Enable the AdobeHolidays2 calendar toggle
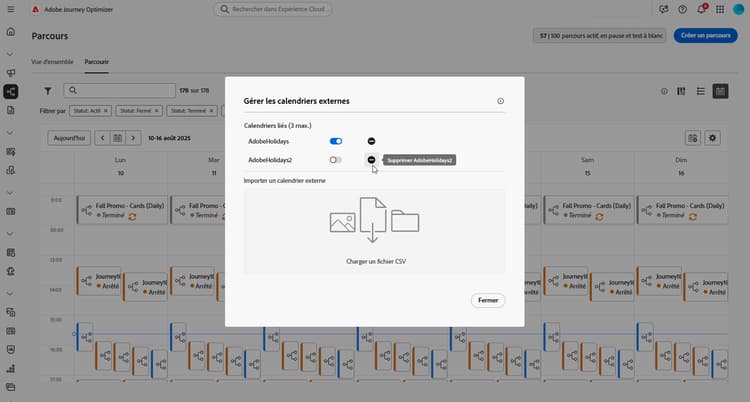The image size is (750, 402). click(x=336, y=160)
